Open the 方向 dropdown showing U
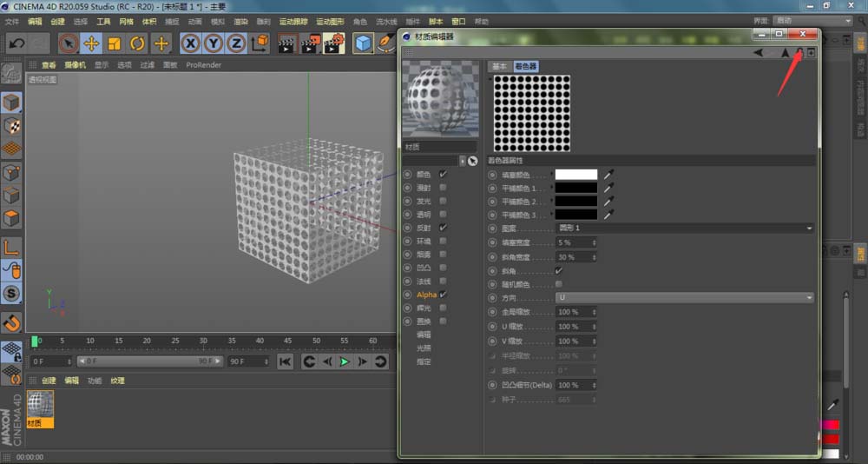 pos(685,298)
